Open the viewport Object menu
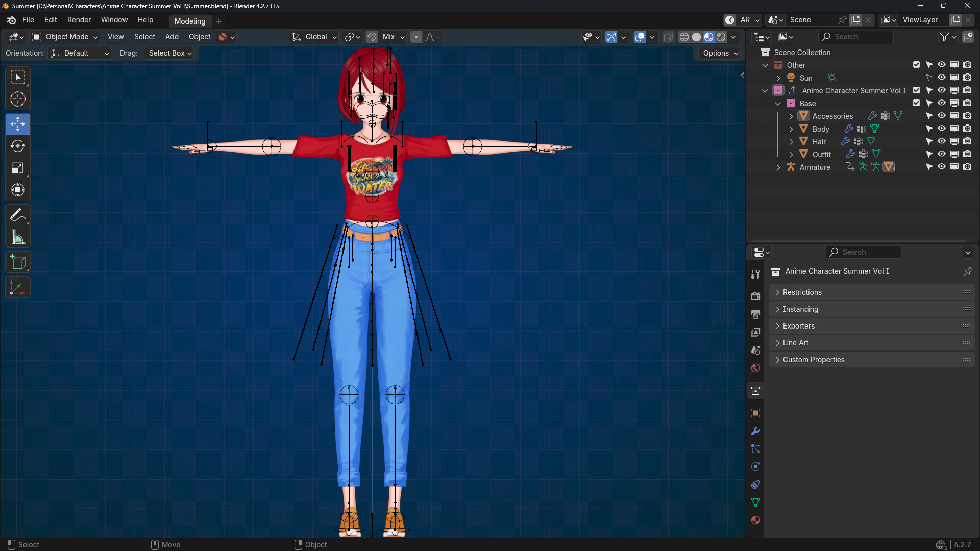The height and width of the screenshot is (551, 980). click(200, 37)
